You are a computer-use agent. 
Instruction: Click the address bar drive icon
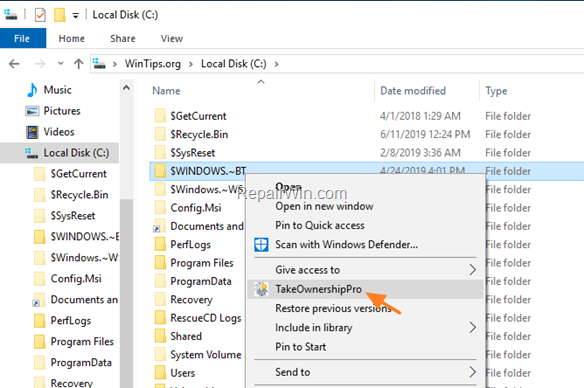(99, 64)
